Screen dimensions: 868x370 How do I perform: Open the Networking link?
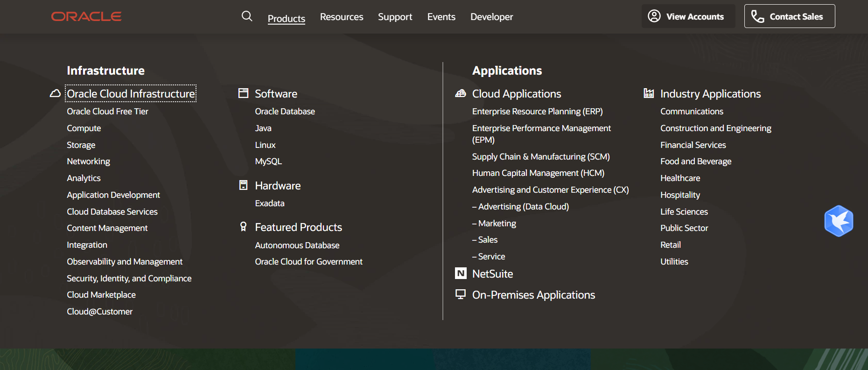[x=89, y=161]
